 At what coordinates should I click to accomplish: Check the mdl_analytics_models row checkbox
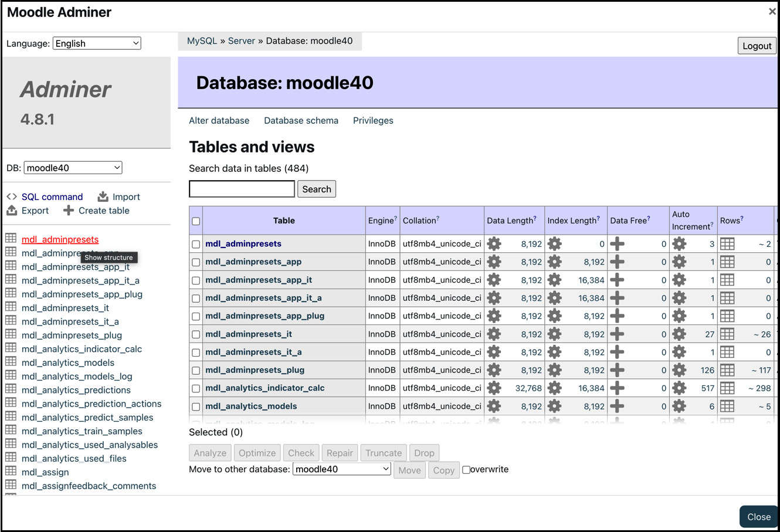pos(196,406)
